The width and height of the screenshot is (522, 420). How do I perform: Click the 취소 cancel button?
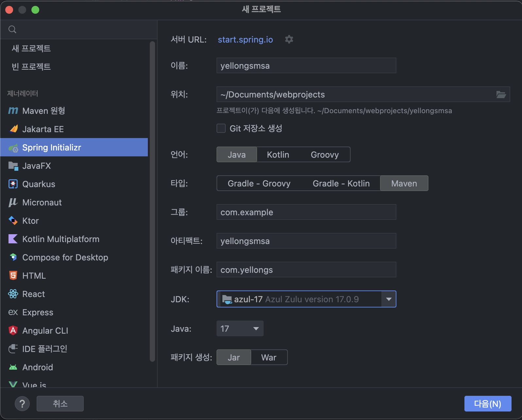(x=60, y=404)
